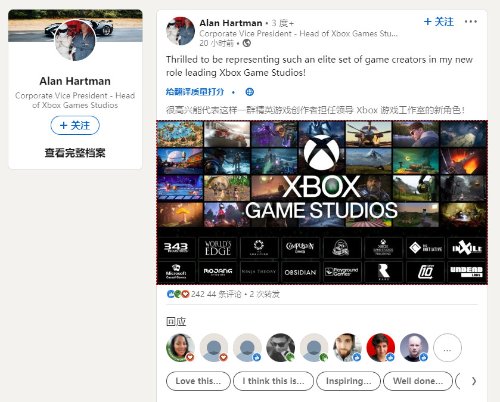This screenshot has height=402, width=500.
Task: Click the globe icon next to translation rating
Action: click(250, 92)
